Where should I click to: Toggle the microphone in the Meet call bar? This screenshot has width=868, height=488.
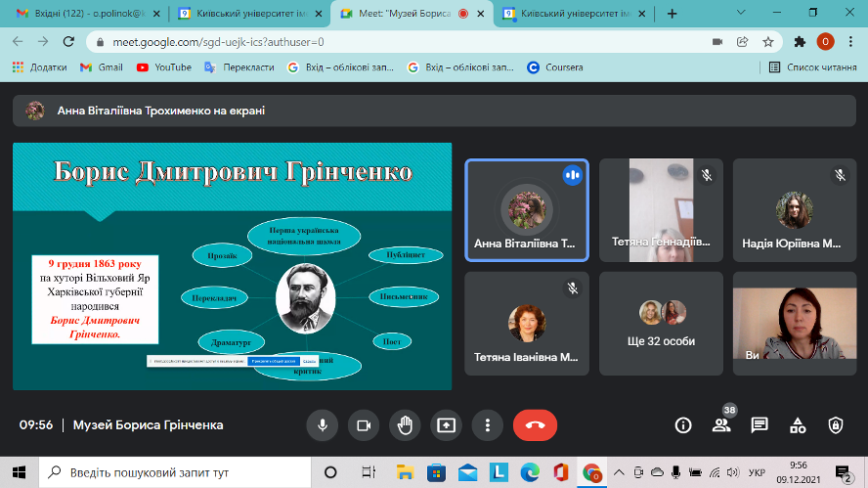click(322, 425)
